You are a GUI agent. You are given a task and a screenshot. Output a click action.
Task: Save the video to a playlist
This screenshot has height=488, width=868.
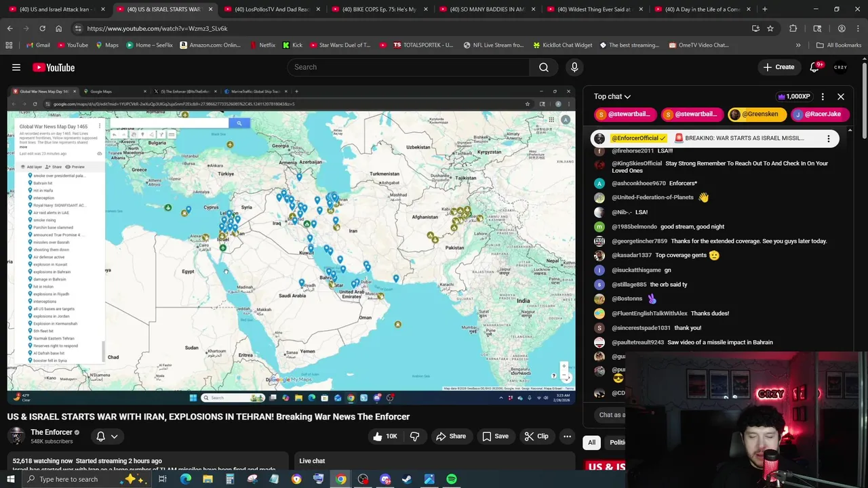(x=495, y=436)
